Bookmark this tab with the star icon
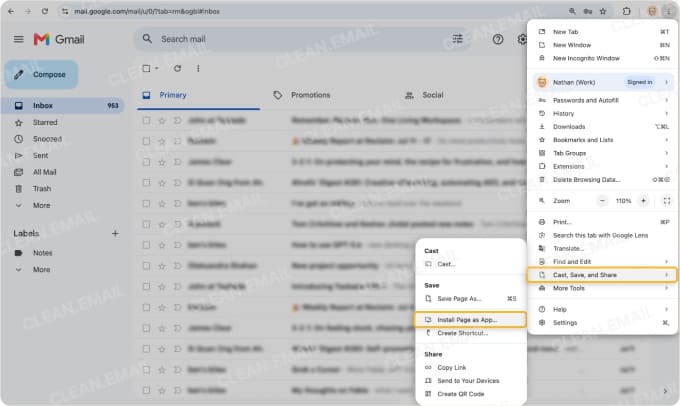This screenshot has width=680, height=406. pos(603,11)
